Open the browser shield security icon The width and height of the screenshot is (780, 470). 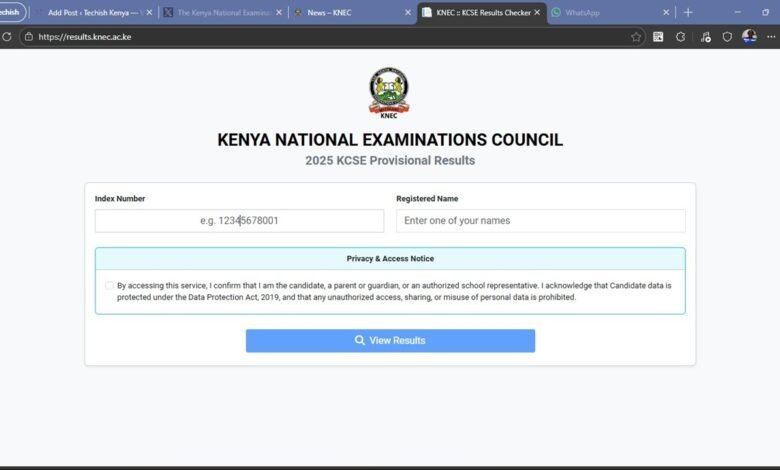(727, 37)
